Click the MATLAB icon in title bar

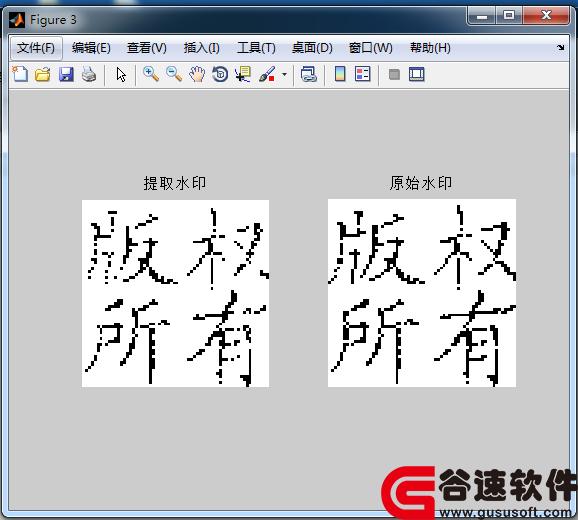point(17,20)
